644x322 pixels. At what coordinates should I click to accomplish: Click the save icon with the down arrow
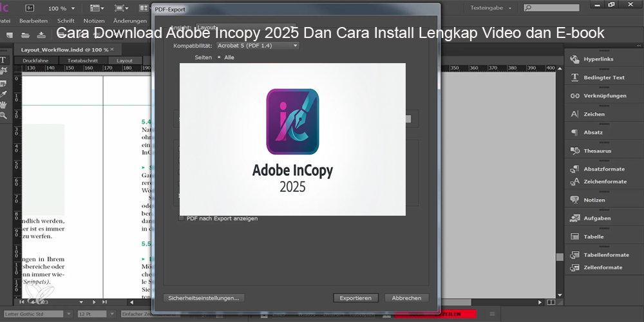pos(41,35)
